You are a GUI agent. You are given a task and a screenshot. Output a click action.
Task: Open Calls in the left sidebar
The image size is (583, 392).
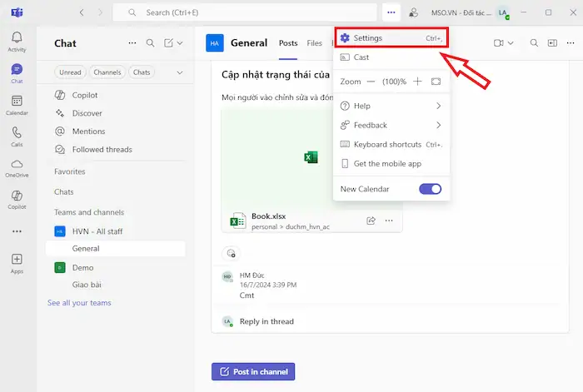[17, 136]
